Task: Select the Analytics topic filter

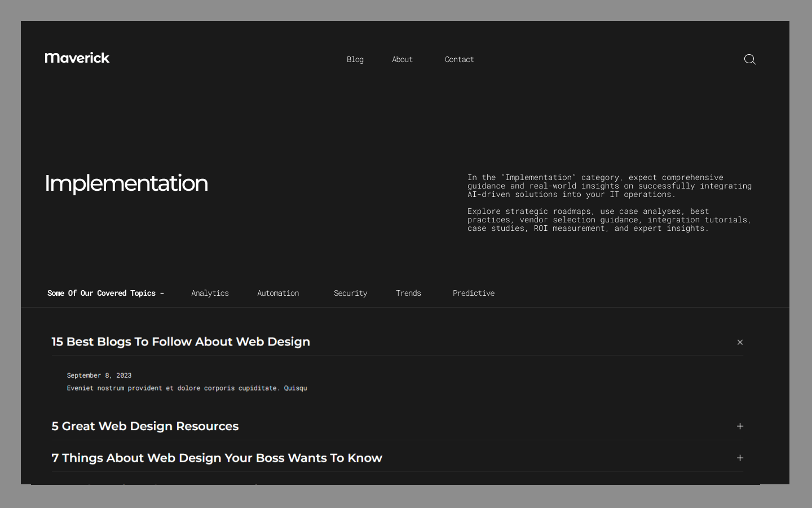Action: [x=210, y=293]
